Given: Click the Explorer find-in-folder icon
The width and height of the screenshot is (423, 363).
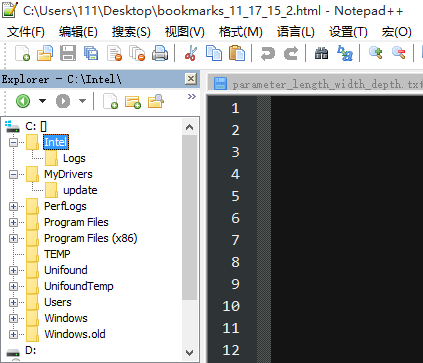Looking at the screenshot, I should [156, 101].
